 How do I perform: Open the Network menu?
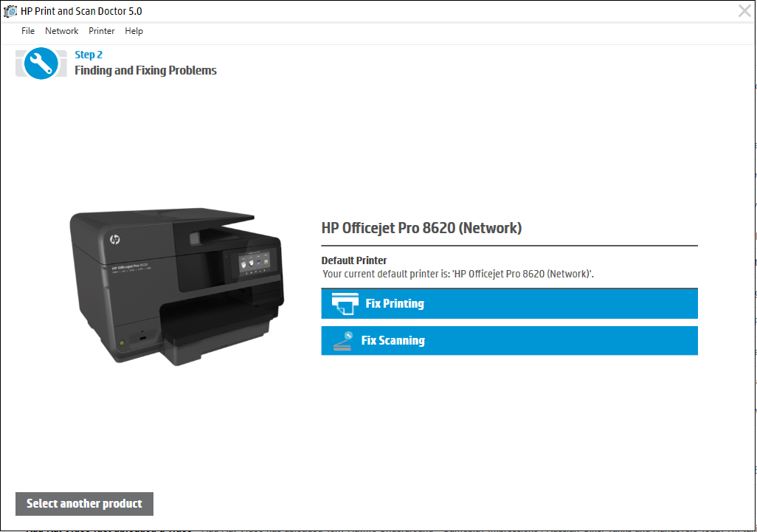coord(61,30)
